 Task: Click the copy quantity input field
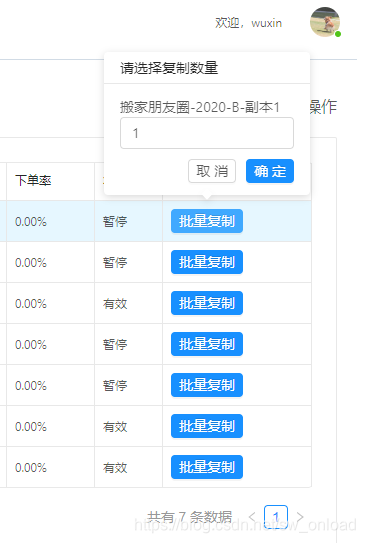(207, 133)
